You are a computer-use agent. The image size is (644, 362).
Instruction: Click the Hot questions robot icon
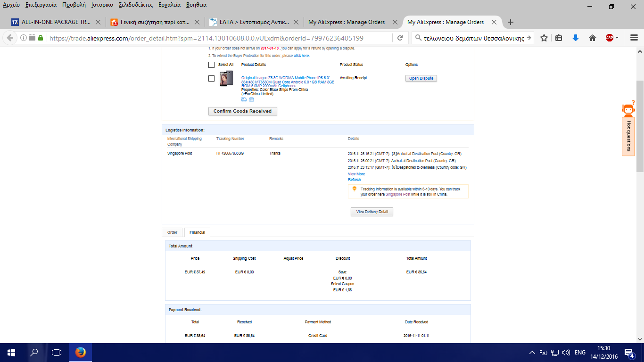click(x=628, y=109)
